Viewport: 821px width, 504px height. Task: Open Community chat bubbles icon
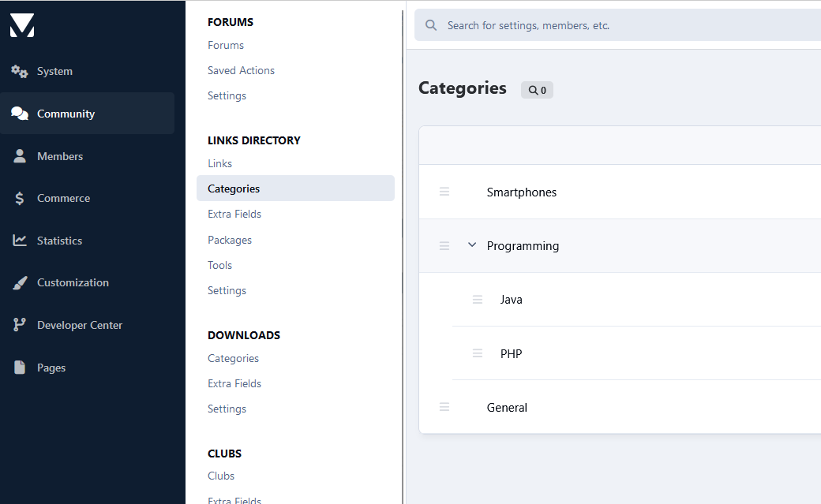point(20,114)
